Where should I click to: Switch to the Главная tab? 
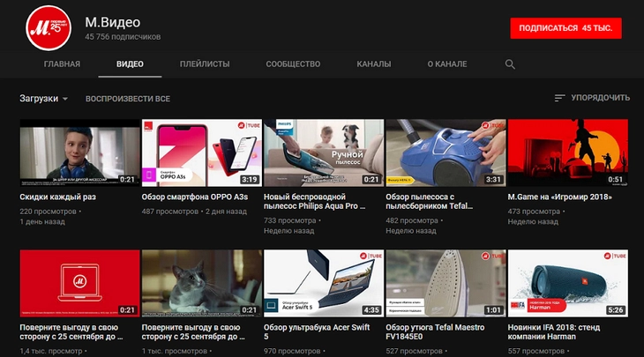[62, 64]
